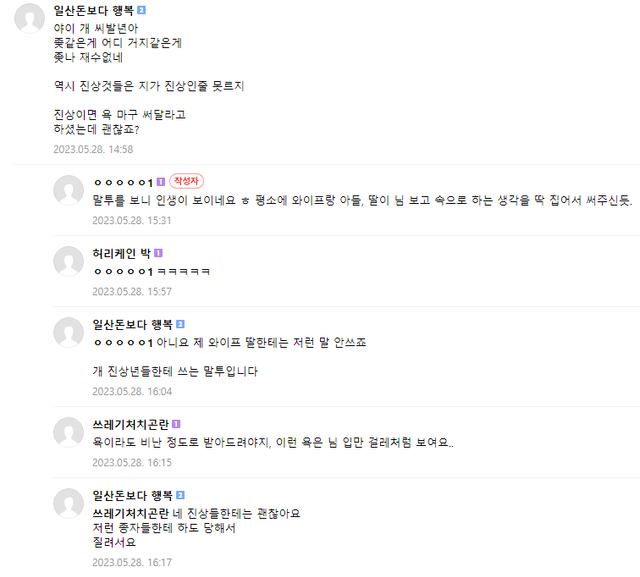This screenshot has height=577, width=640.
Task: Click the level badge next to 허리케인 박
Action: 158,254
